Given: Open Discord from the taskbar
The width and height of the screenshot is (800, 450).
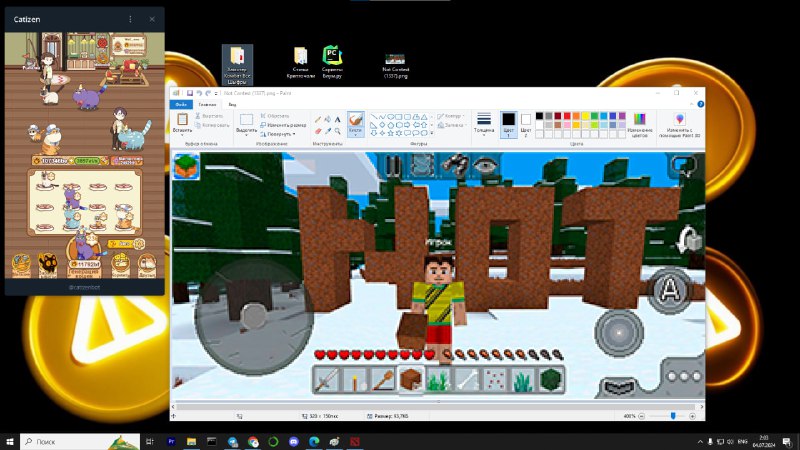Looking at the screenshot, I should 293,441.
